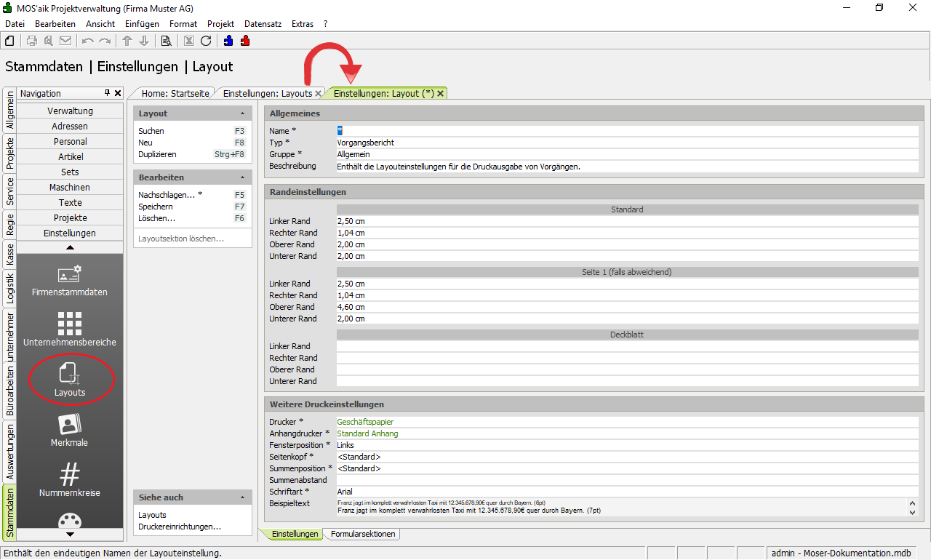The width and height of the screenshot is (931, 560).
Task: Click the undo arrow icon
Action: [x=88, y=41]
